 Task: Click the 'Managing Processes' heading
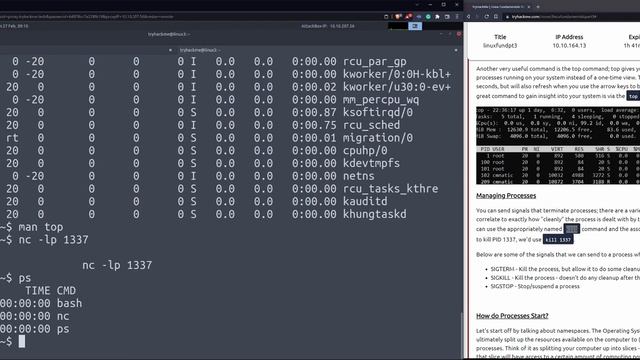tap(506, 196)
